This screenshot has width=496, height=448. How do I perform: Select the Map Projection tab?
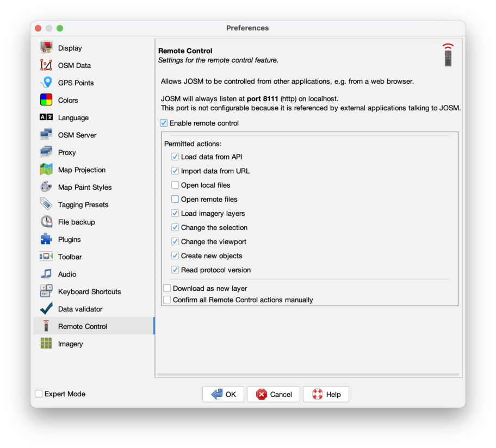coord(94,170)
